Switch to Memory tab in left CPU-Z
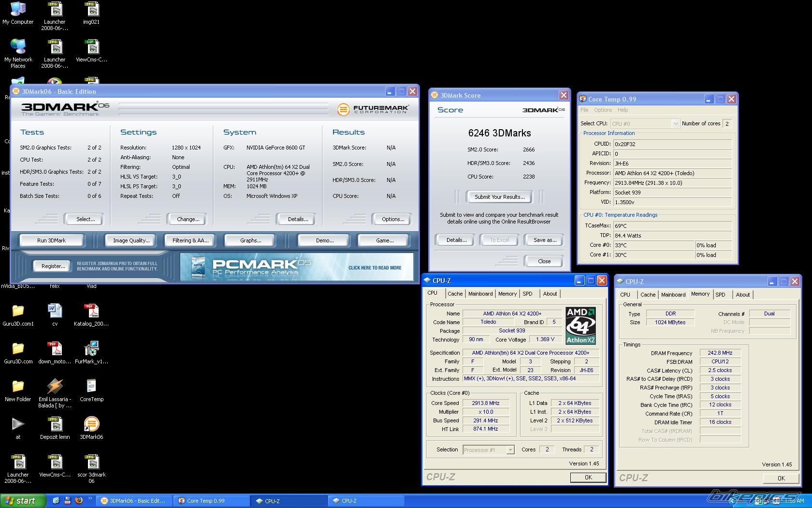 (507, 294)
